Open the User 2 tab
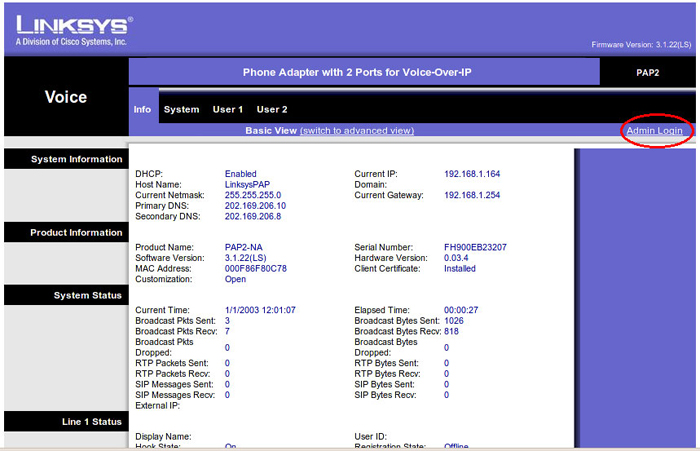 (x=272, y=109)
